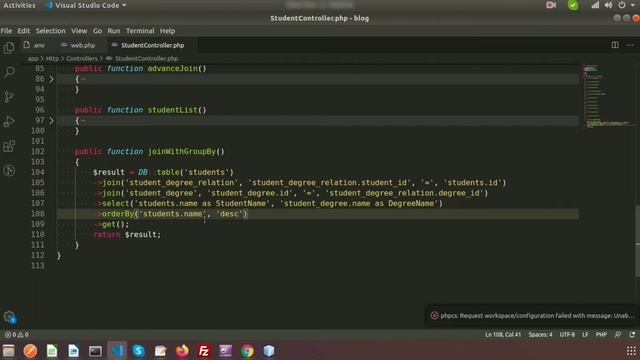
Task: Open the Run menu
Action: [113, 31]
